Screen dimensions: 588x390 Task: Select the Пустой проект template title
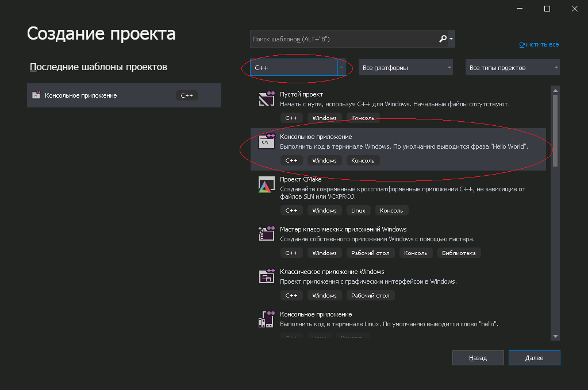tap(302, 94)
